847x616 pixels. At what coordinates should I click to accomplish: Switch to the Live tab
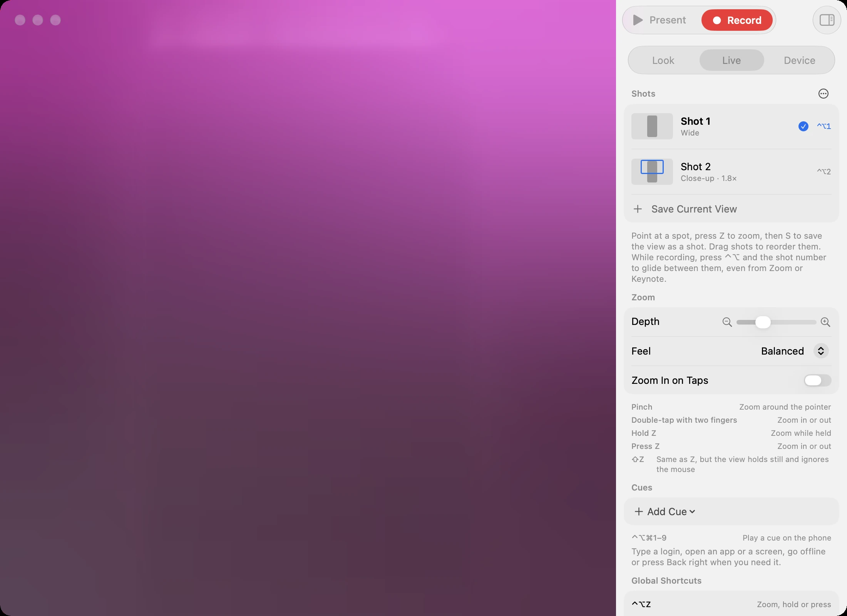(731, 60)
